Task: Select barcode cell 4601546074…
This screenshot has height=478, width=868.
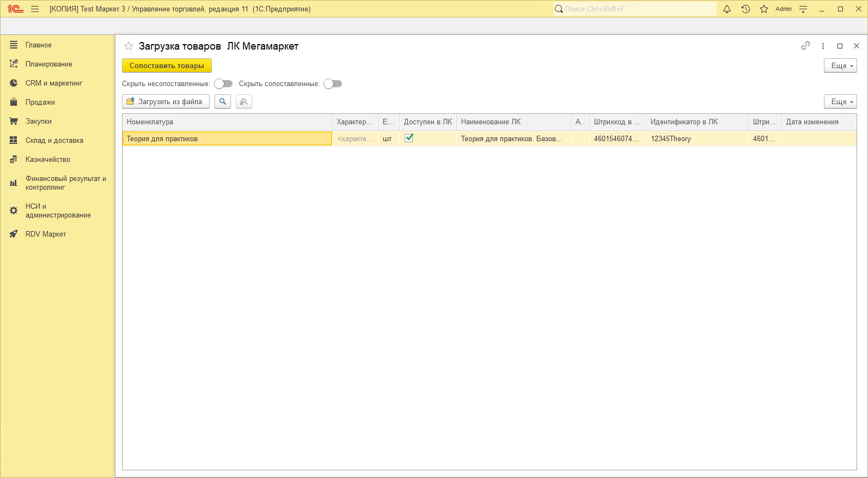Action: tap(618, 138)
